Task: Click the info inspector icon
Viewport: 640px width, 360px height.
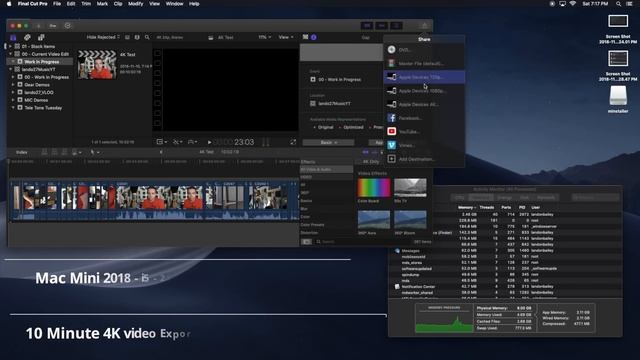Action: [313, 37]
